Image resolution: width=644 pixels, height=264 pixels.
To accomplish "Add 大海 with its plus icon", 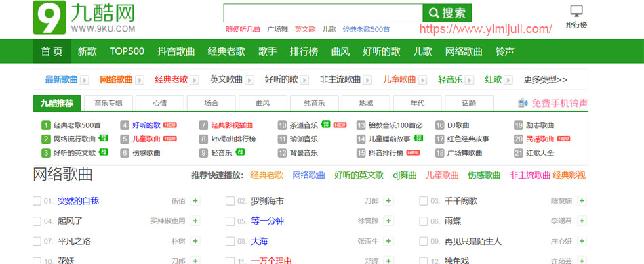I will [x=388, y=241].
